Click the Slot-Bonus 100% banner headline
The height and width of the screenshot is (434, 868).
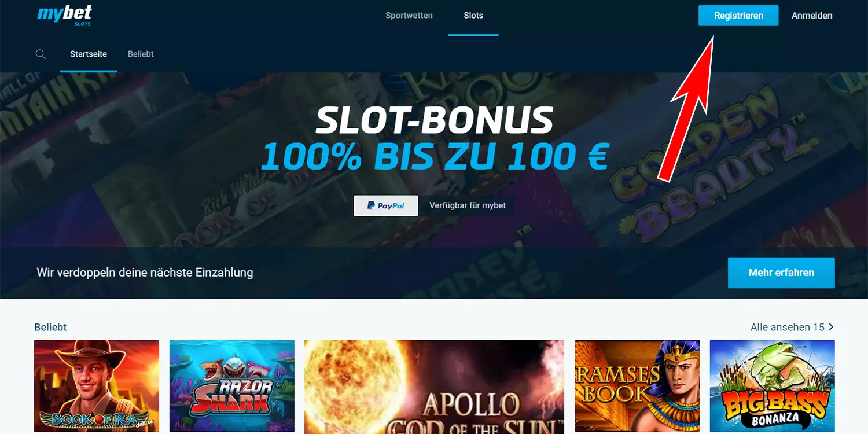point(434,139)
